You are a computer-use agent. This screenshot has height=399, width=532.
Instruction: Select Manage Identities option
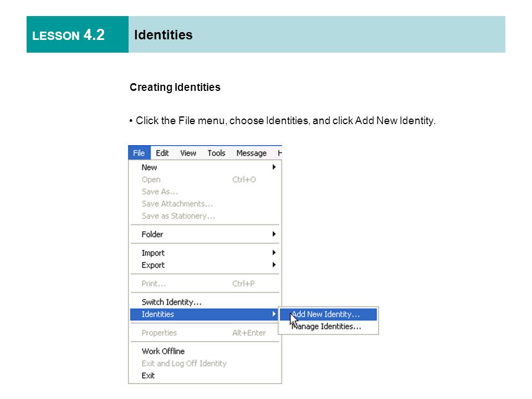[328, 326]
